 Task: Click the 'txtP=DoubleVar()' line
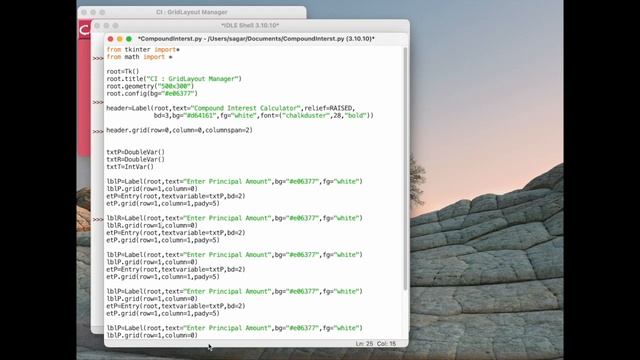(x=136, y=152)
